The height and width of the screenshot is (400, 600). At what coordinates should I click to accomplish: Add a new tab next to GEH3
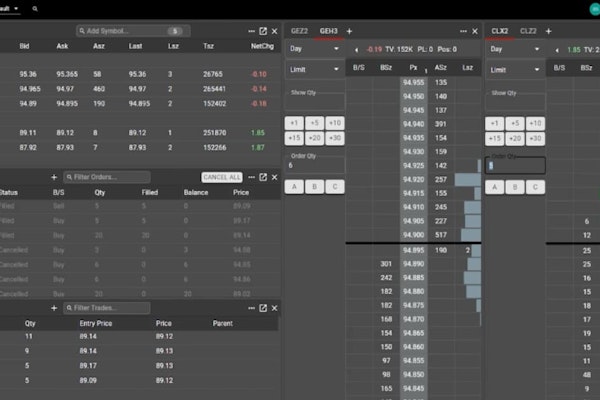(x=349, y=31)
